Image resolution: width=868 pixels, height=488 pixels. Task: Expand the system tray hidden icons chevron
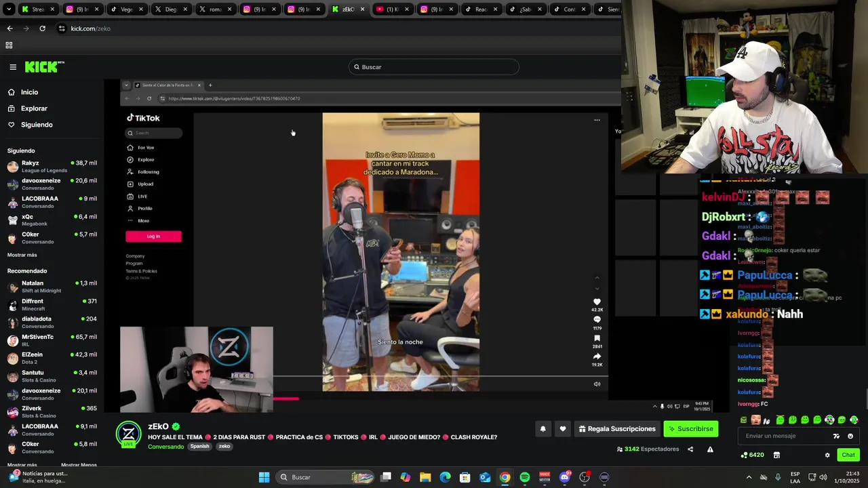tap(749, 477)
